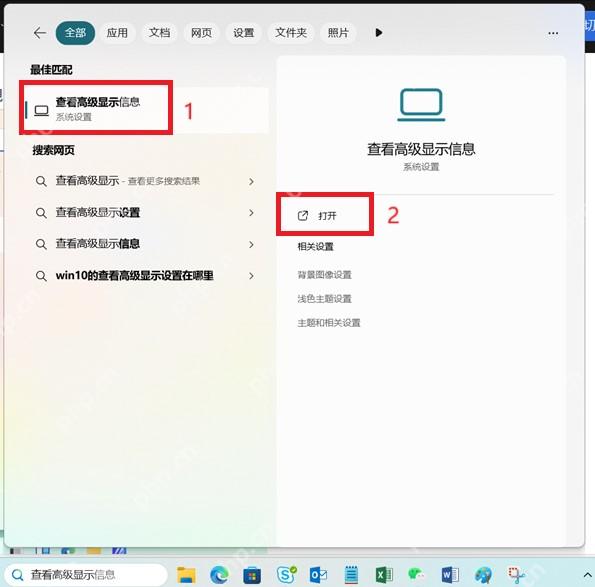Switch to the 文档 filter tab

pos(159,33)
